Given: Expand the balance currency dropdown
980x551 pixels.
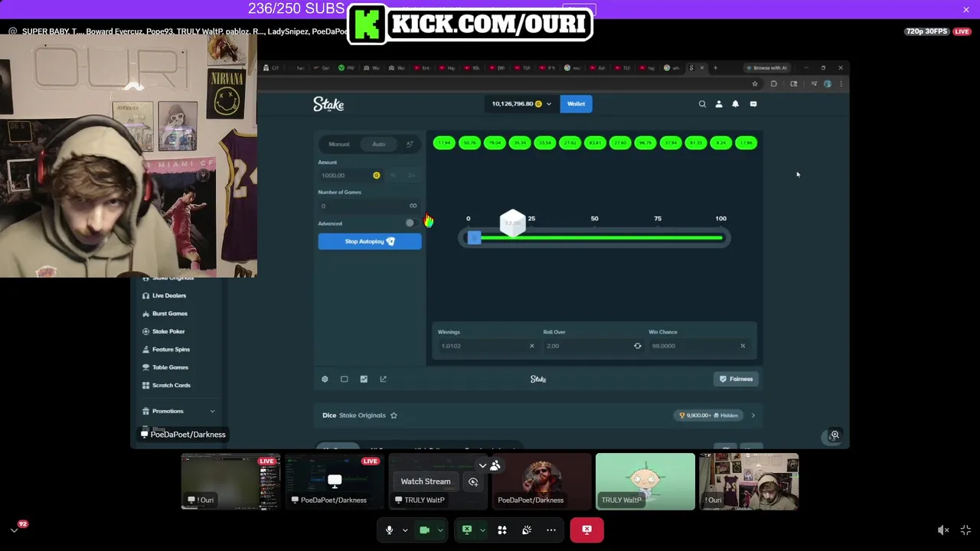Looking at the screenshot, I should [x=548, y=104].
